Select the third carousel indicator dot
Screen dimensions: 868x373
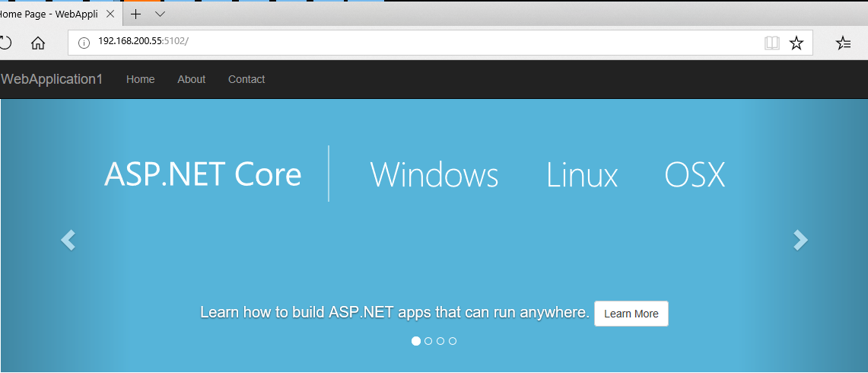point(440,341)
